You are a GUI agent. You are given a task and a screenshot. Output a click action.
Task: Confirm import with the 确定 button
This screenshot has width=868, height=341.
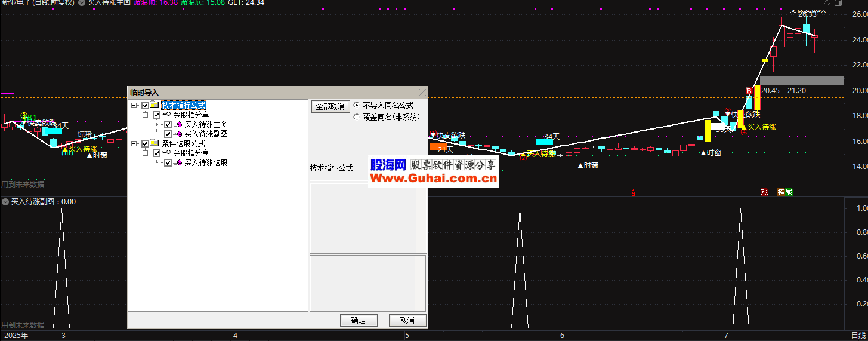pyautogui.click(x=359, y=320)
